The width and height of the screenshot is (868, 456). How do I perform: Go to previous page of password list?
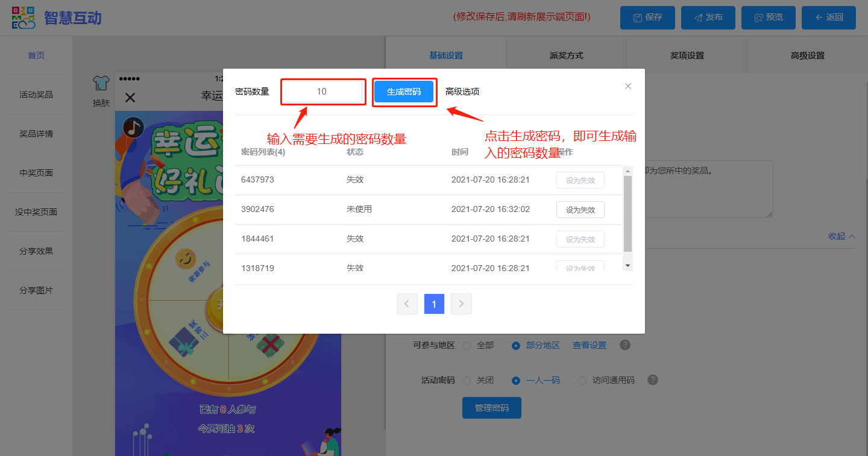tap(407, 304)
